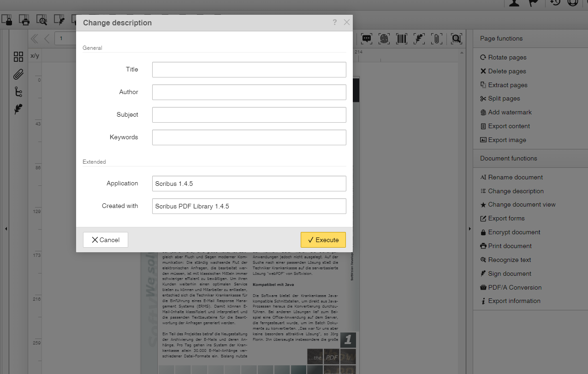
Task: Choose Sign document in Document functions
Action: click(x=508, y=273)
